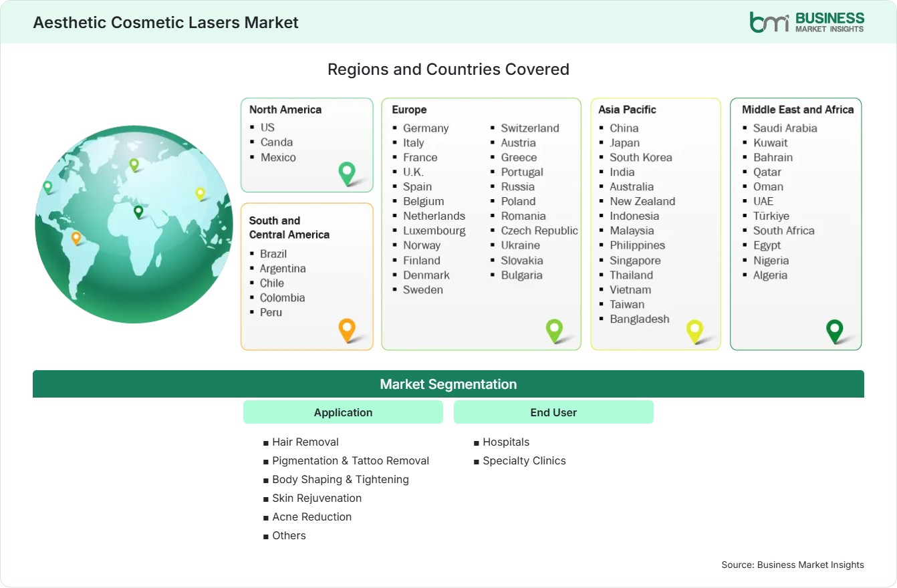
Task: Click Saudi Arabia in the Middle East list
Action: coord(785,128)
